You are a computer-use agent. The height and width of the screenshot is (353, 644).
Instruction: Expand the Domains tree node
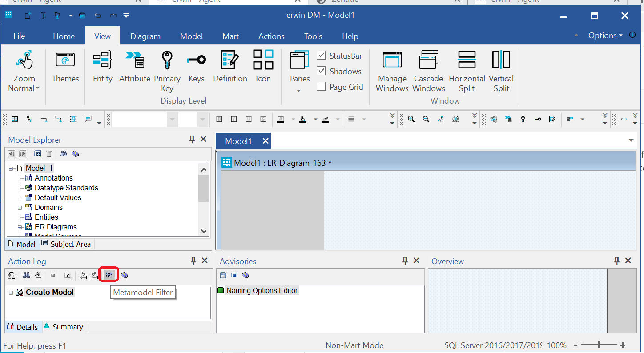pos(20,208)
